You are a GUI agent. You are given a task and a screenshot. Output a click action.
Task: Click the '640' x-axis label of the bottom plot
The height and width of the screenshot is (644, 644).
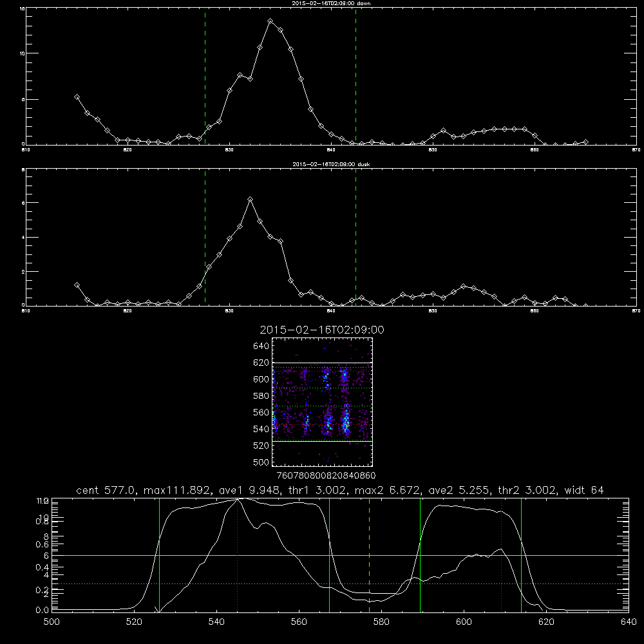pyautogui.click(x=629, y=622)
